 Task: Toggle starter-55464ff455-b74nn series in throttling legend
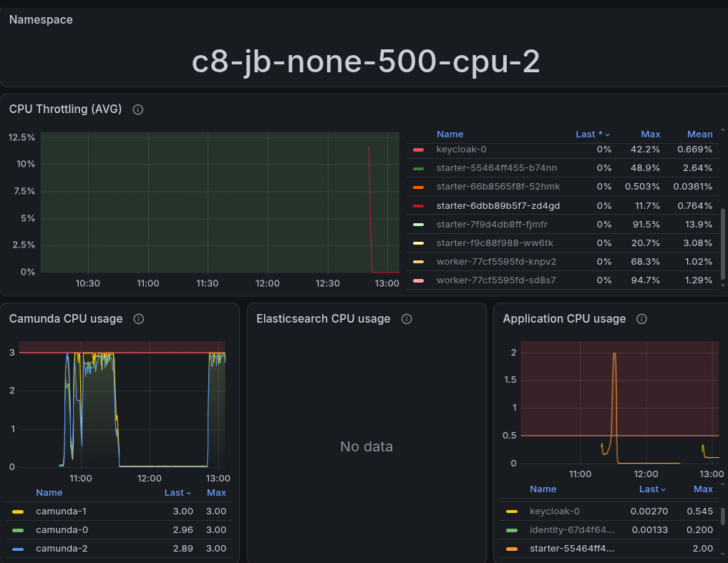[x=497, y=168]
